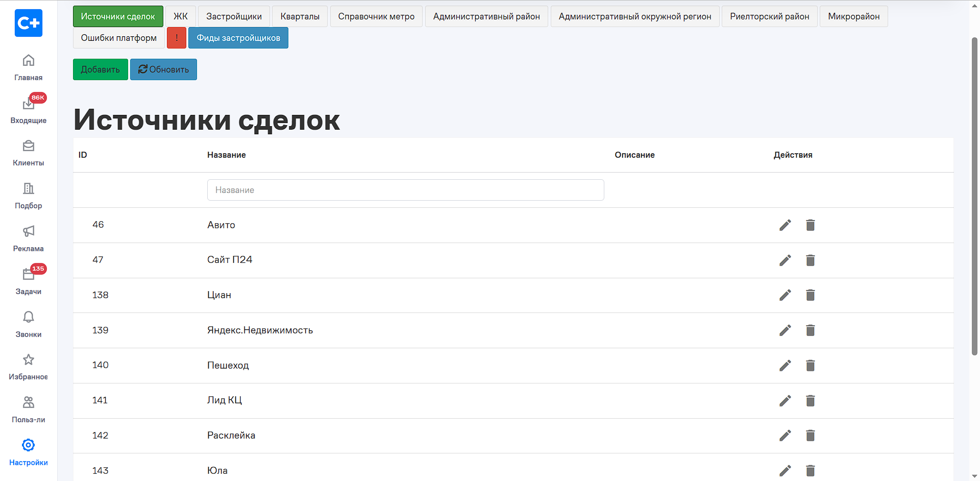Click the Действия column header
This screenshot has width=980, height=481.
[x=793, y=155]
